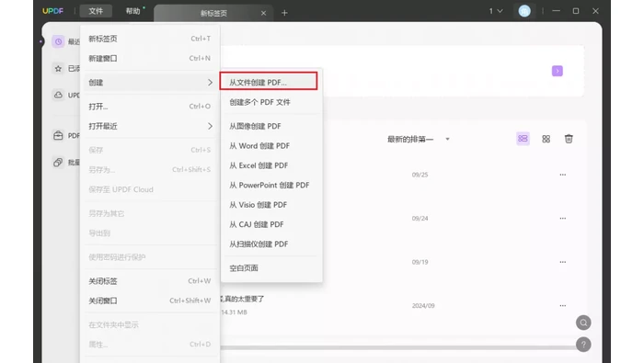644x363 pixels.
Task: Open the 文件 menu
Action: tap(96, 11)
